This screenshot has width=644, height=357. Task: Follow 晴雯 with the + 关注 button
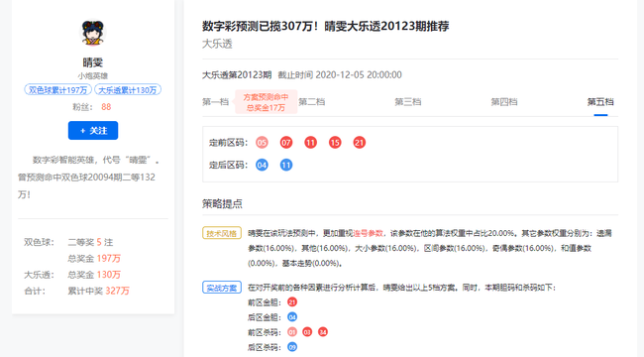pyautogui.click(x=93, y=130)
